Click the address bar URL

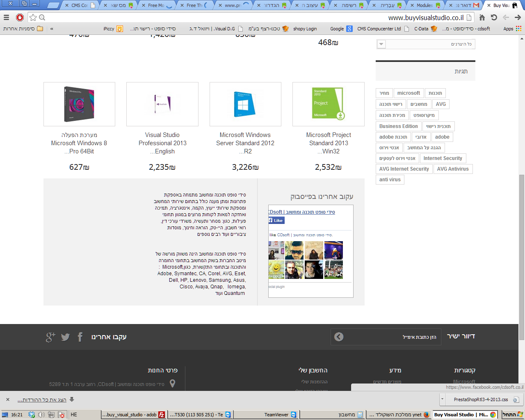[x=426, y=18]
